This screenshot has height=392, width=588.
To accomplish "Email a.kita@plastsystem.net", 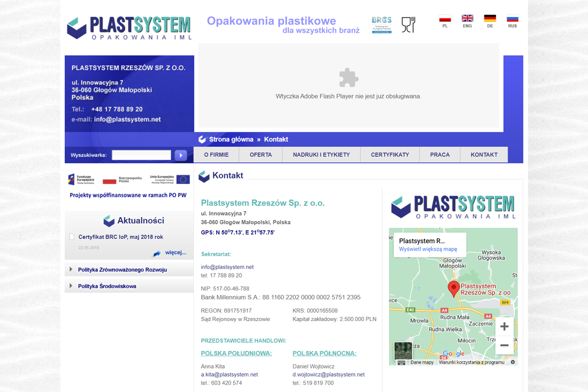I will (x=229, y=375).
